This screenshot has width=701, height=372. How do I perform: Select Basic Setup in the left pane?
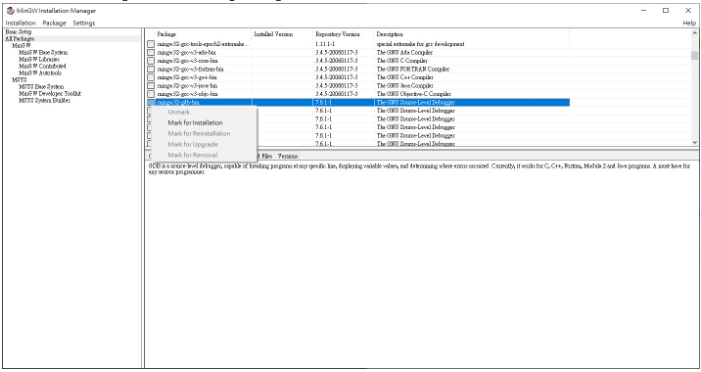[18, 32]
